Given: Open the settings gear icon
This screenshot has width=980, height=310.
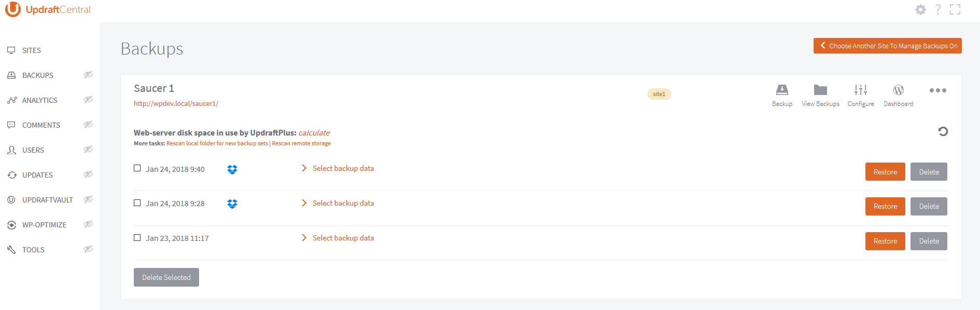Looking at the screenshot, I should (x=920, y=9).
